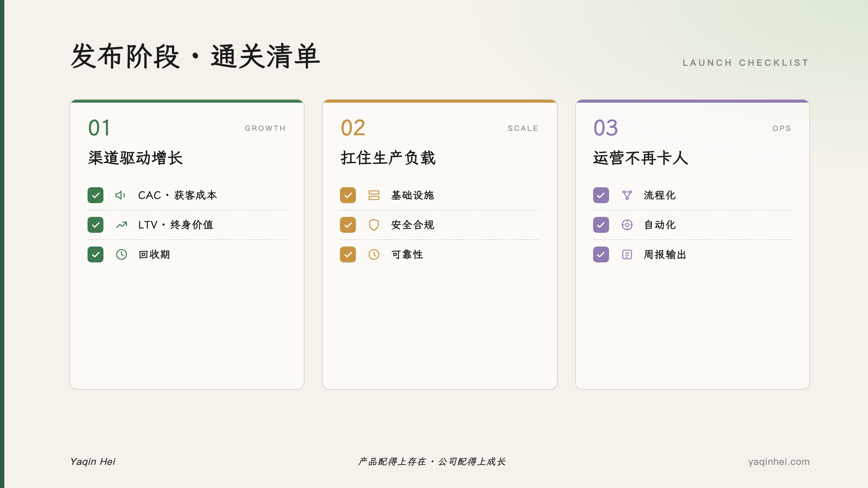Uncheck the orange 基础设施 checkbox
The width and height of the screenshot is (868, 488).
[348, 195]
